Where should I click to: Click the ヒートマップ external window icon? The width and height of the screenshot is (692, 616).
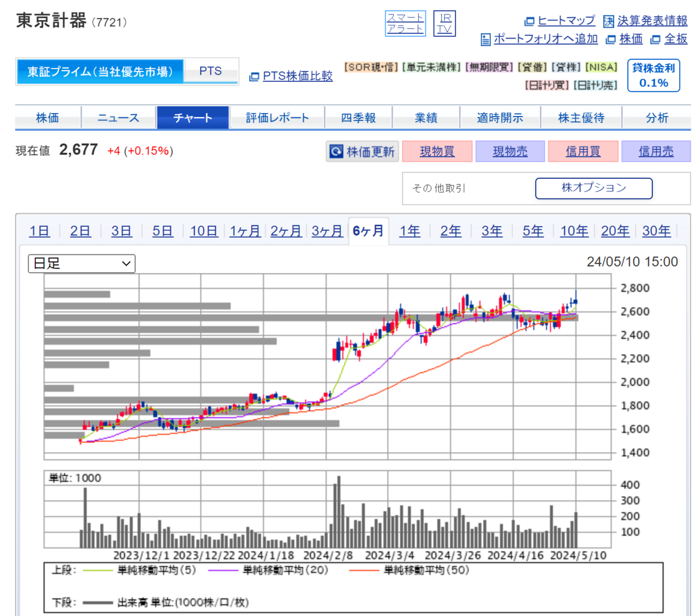[x=529, y=21]
